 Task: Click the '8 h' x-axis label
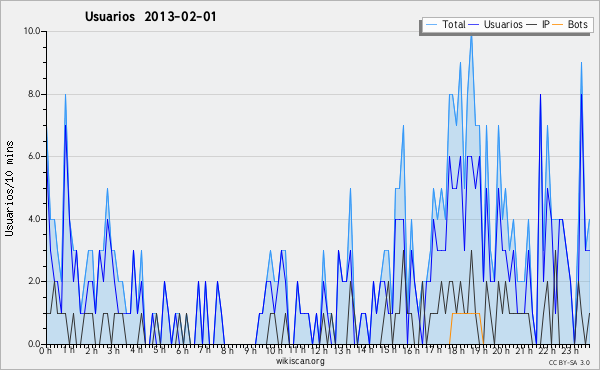point(227,350)
